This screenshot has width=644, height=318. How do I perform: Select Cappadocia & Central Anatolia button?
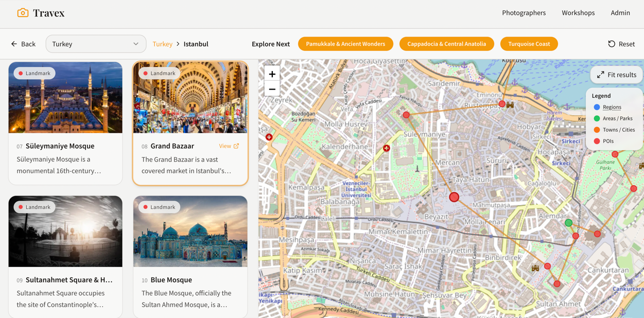coord(446,44)
